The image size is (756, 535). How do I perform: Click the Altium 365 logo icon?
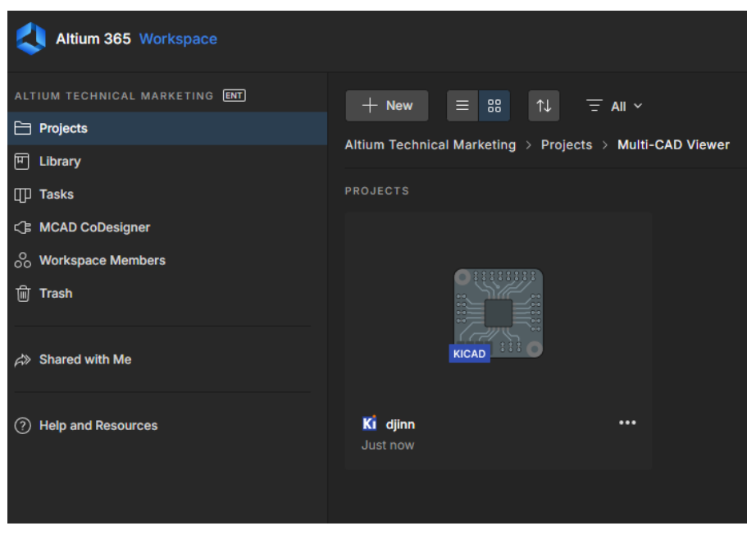(x=31, y=39)
